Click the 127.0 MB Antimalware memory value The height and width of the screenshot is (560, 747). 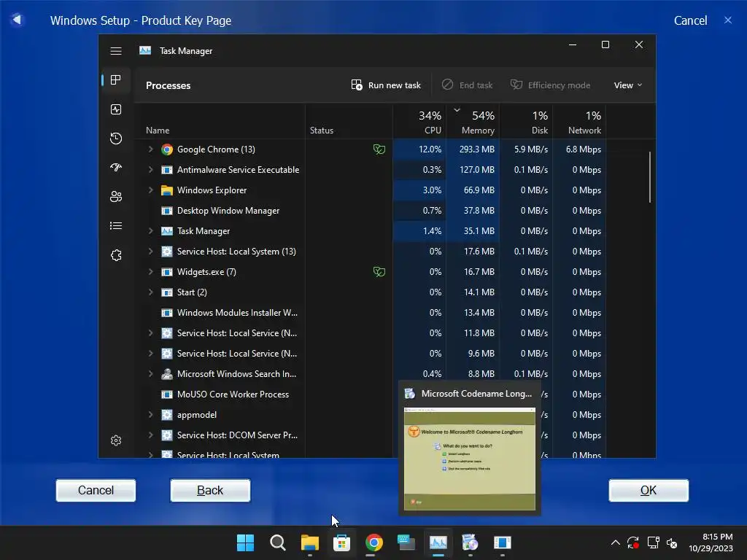click(477, 170)
